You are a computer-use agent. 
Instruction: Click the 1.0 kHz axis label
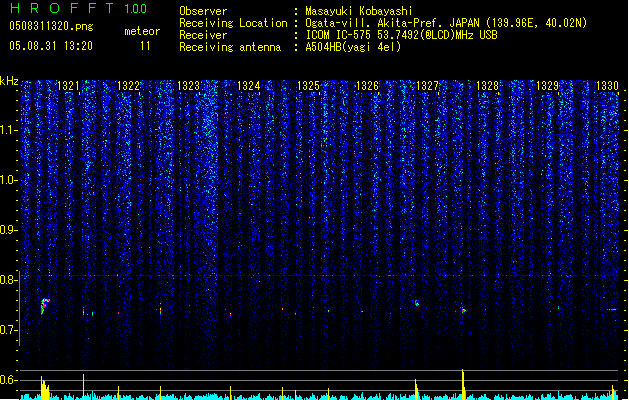pos(9,180)
